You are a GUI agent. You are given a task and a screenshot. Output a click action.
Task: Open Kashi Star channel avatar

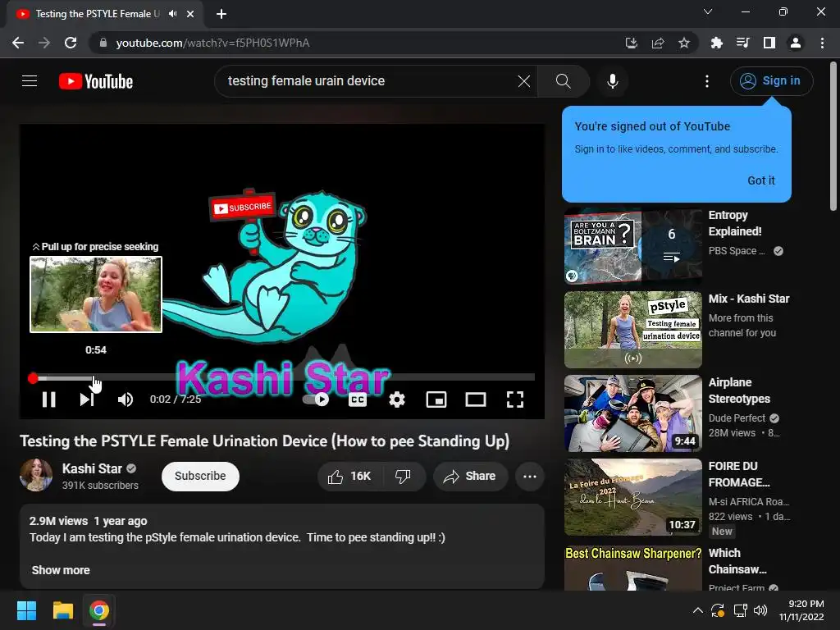coord(36,475)
